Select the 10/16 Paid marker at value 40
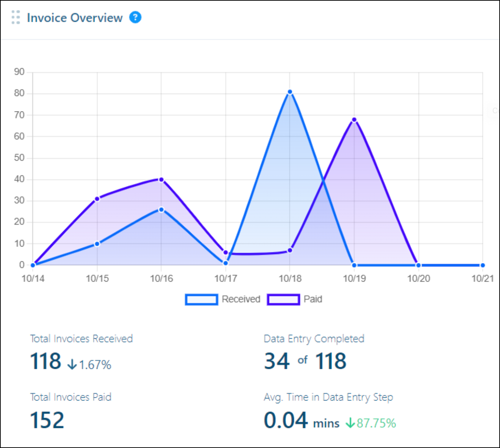500x448 pixels. pos(161,179)
